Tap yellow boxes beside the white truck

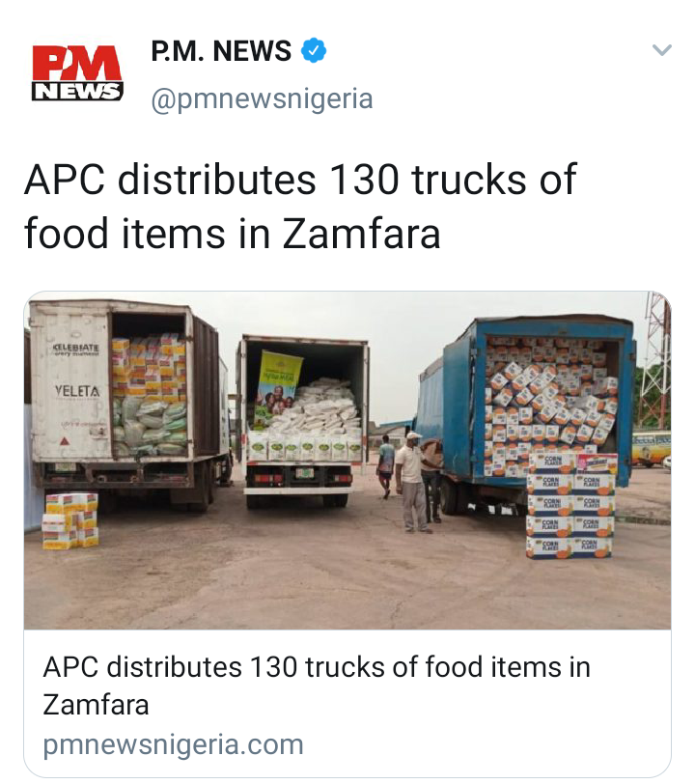70,520
